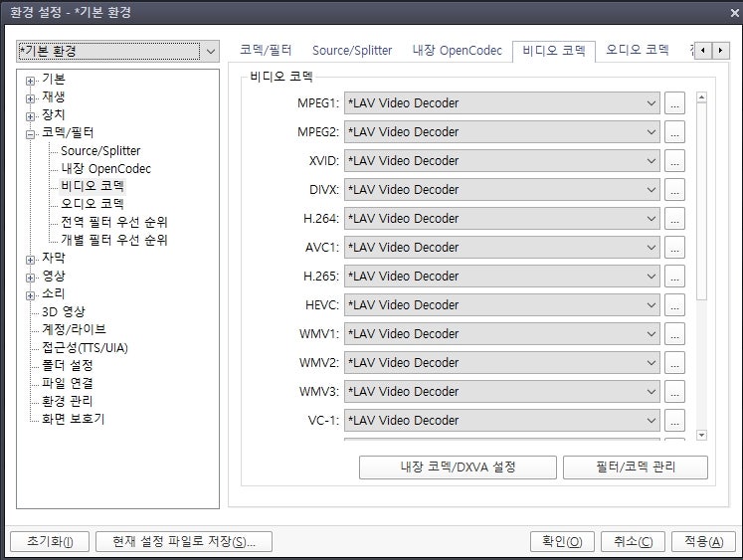Open the H.264 decoder dropdown

pos(502,219)
